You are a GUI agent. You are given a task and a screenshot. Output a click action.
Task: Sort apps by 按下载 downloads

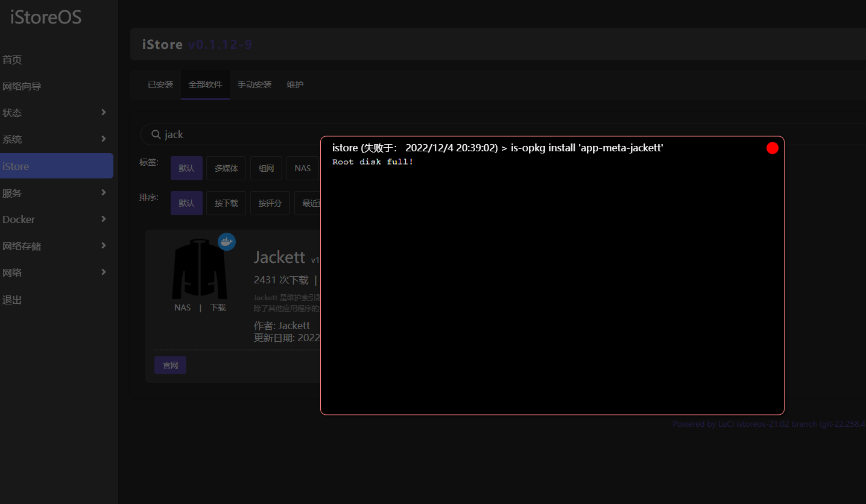coord(226,203)
